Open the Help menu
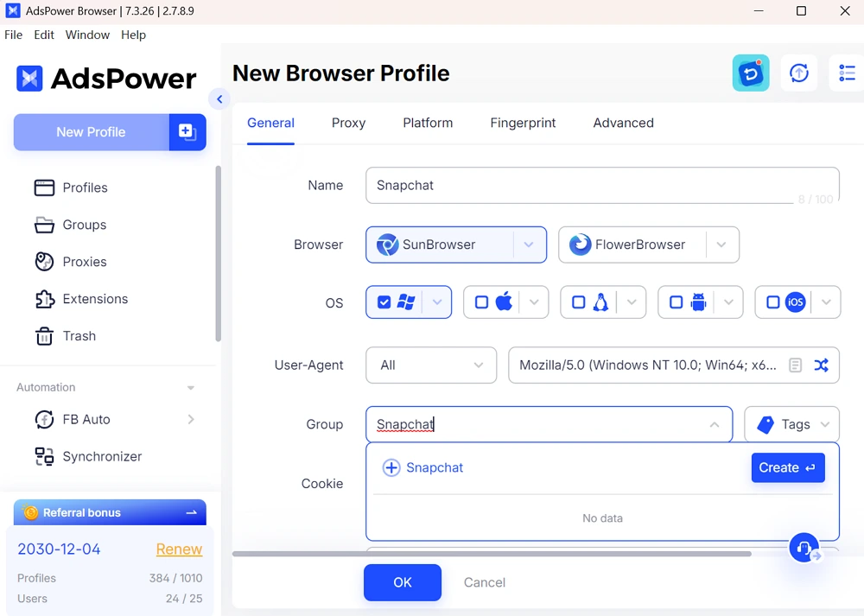 133,35
